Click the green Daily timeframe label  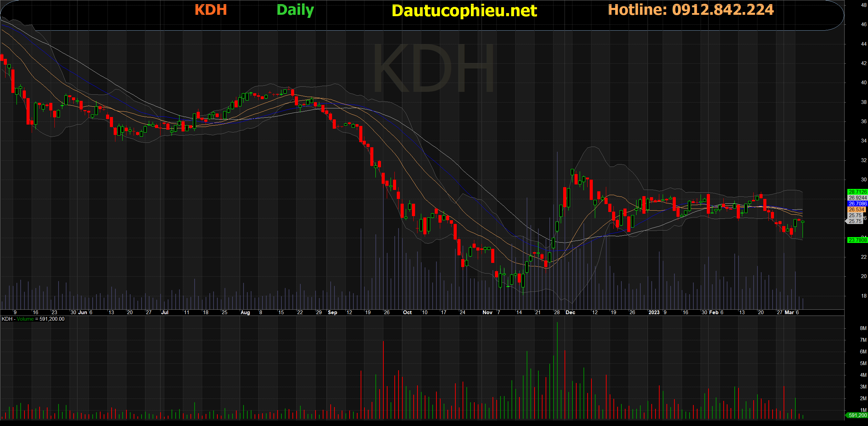tap(295, 10)
